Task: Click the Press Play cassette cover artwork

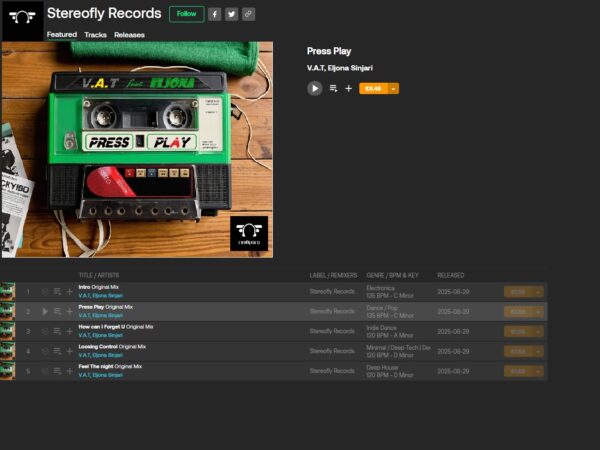Action: 137,149
